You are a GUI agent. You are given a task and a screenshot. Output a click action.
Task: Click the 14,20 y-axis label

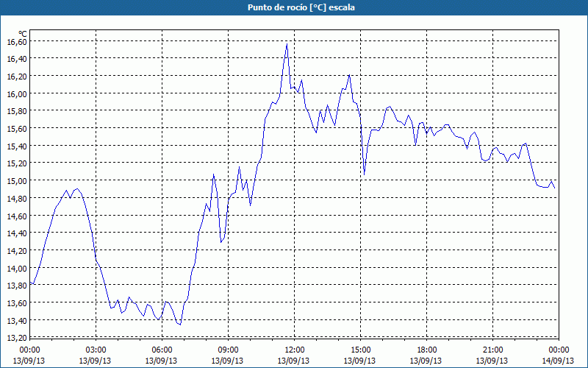point(17,251)
